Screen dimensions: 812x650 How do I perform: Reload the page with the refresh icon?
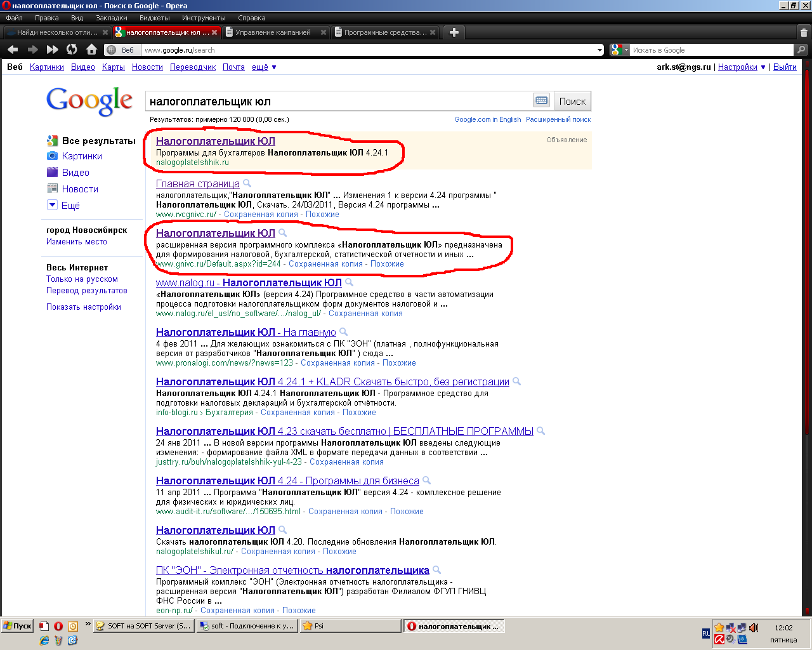[72, 50]
